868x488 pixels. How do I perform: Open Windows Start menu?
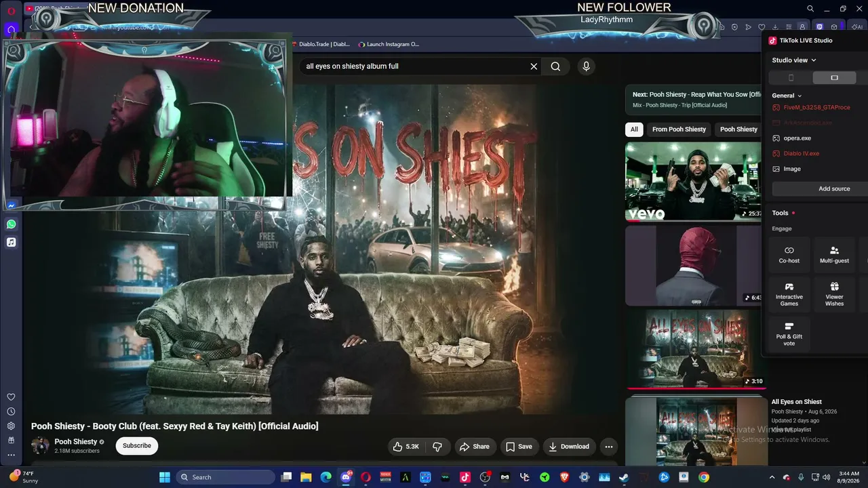point(165,477)
